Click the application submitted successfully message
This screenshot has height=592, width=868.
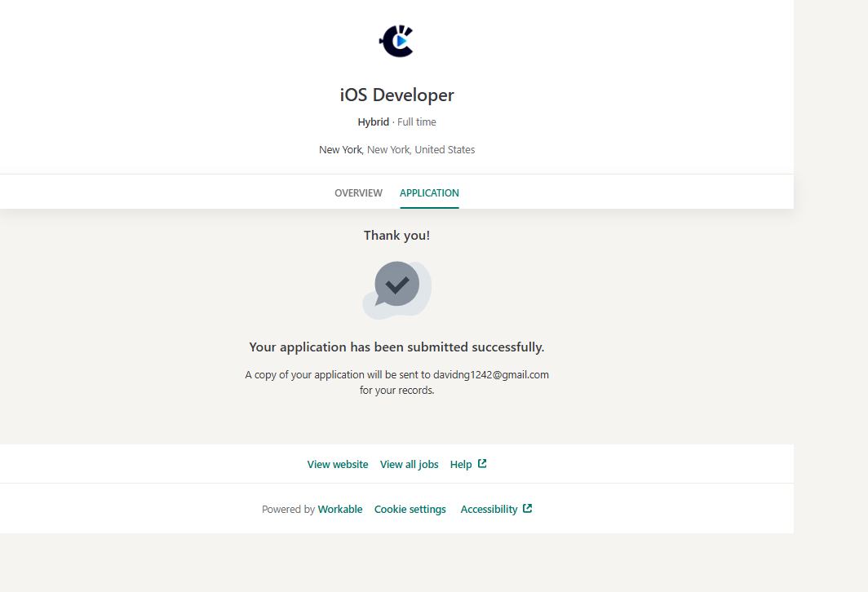[x=396, y=347]
